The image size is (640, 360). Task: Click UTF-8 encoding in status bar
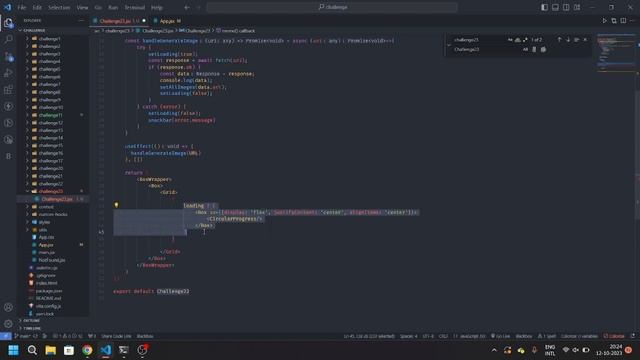(x=428, y=336)
